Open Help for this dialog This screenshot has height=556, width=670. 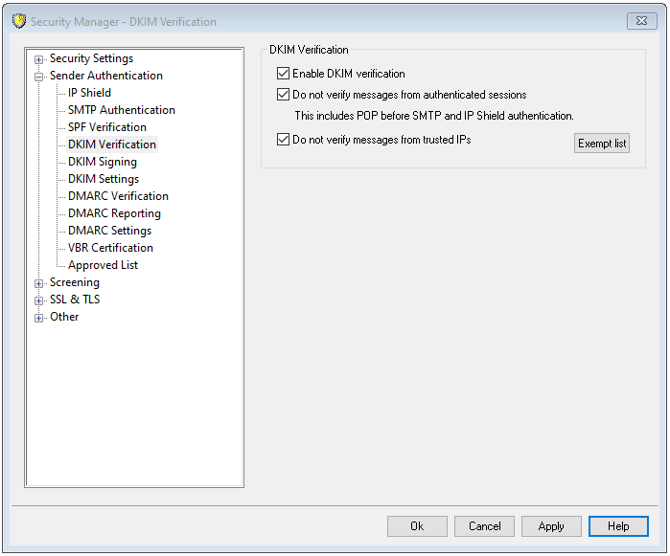tap(618, 526)
